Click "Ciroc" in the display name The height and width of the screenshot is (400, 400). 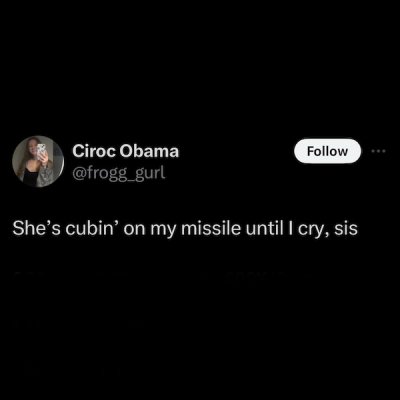click(x=94, y=151)
